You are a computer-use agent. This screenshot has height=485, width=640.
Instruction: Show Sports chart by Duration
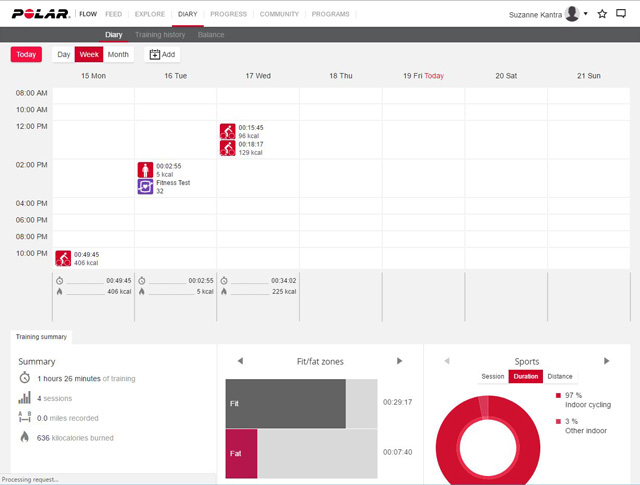[526, 376]
